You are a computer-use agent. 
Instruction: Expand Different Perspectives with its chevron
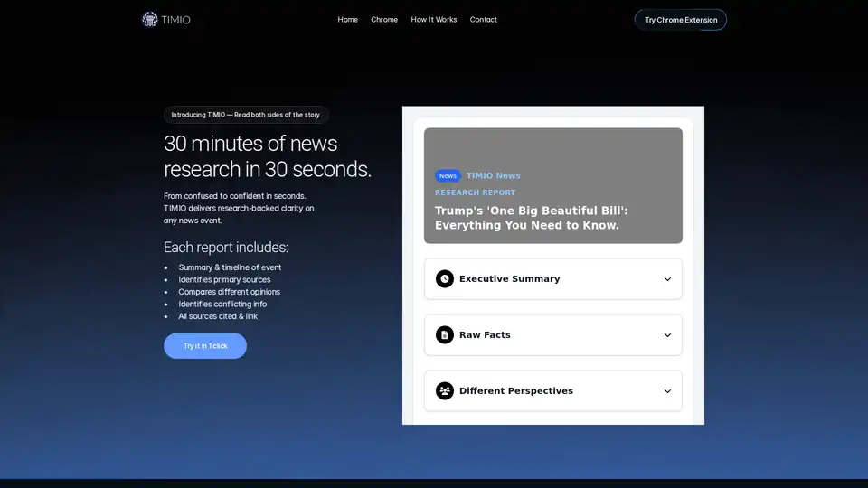tap(667, 391)
